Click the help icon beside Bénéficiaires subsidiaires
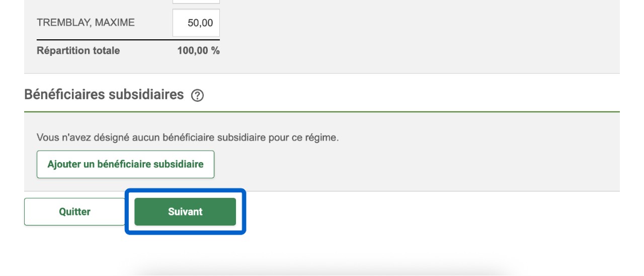Viewport: 644px width, 276px height. coord(198,95)
